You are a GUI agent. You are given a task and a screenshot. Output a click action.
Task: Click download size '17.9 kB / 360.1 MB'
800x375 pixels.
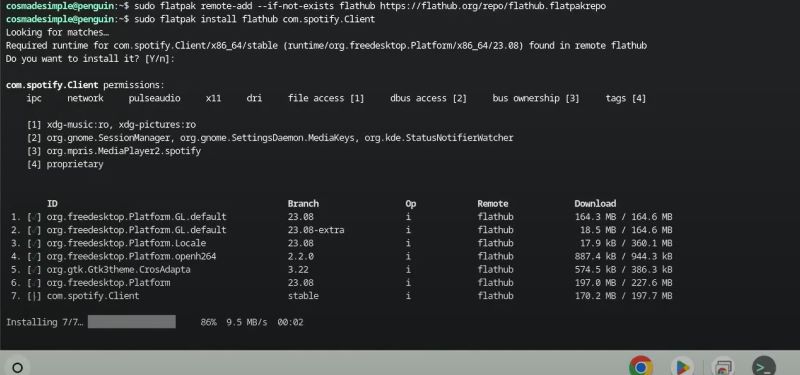tap(626, 243)
